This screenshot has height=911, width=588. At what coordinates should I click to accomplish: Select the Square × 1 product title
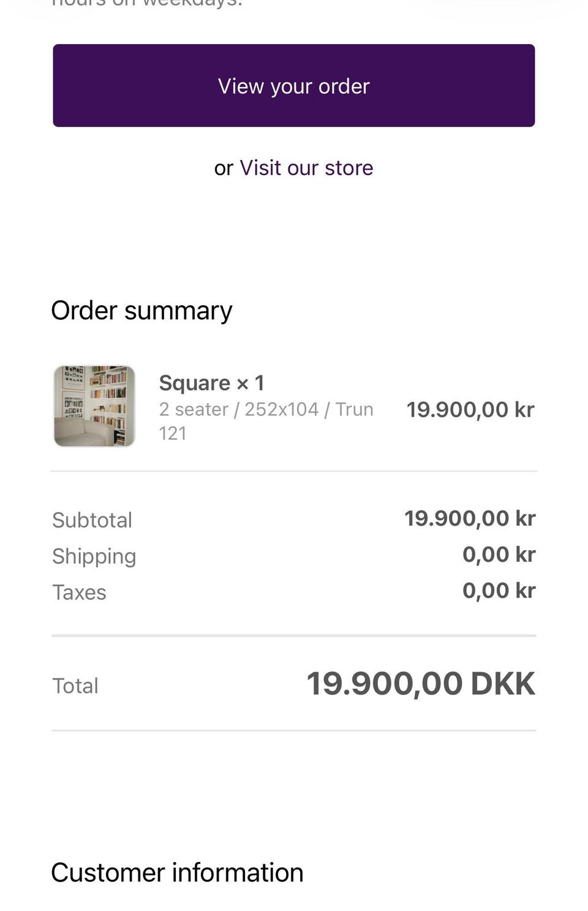pyautogui.click(x=211, y=383)
